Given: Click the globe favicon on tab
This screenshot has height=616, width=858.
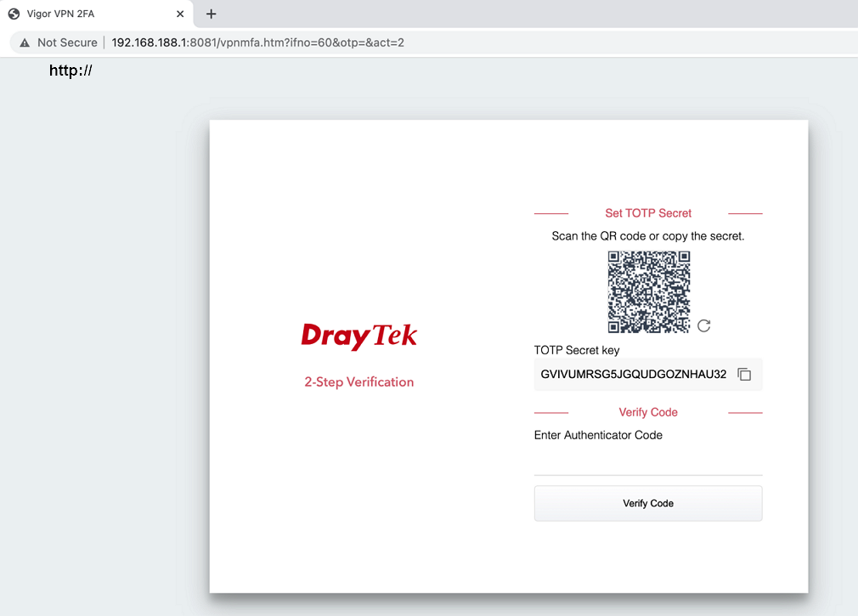Looking at the screenshot, I should (14, 14).
